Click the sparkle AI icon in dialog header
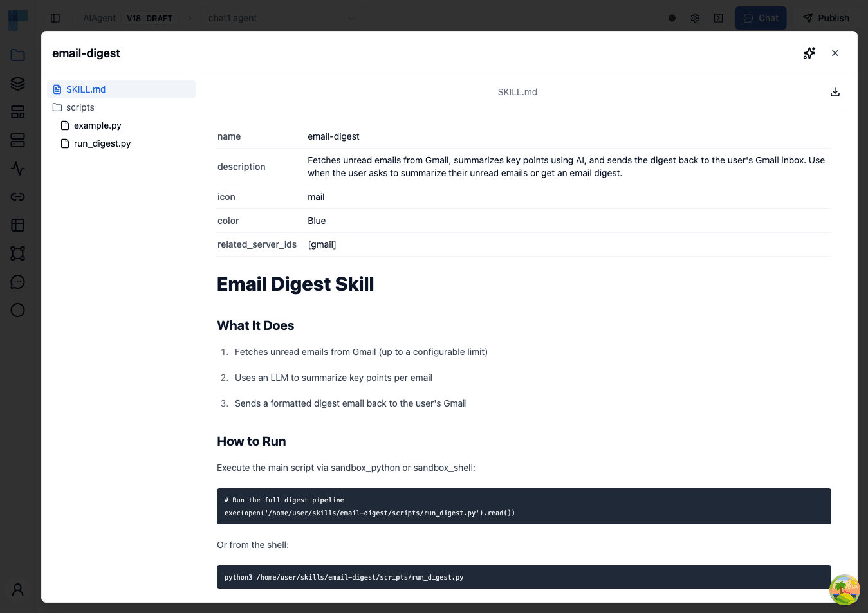Viewport: 868px width, 613px height. [809, 53]
